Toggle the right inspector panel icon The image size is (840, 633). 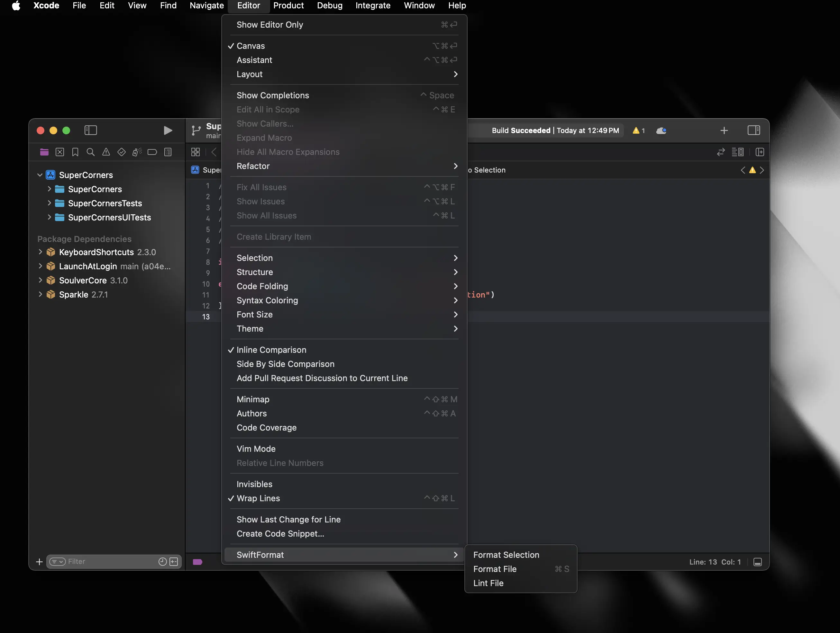(753, 130)
